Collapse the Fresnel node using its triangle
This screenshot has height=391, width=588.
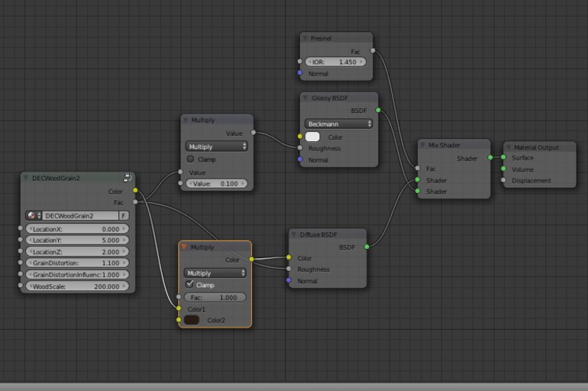click(305, 38)
